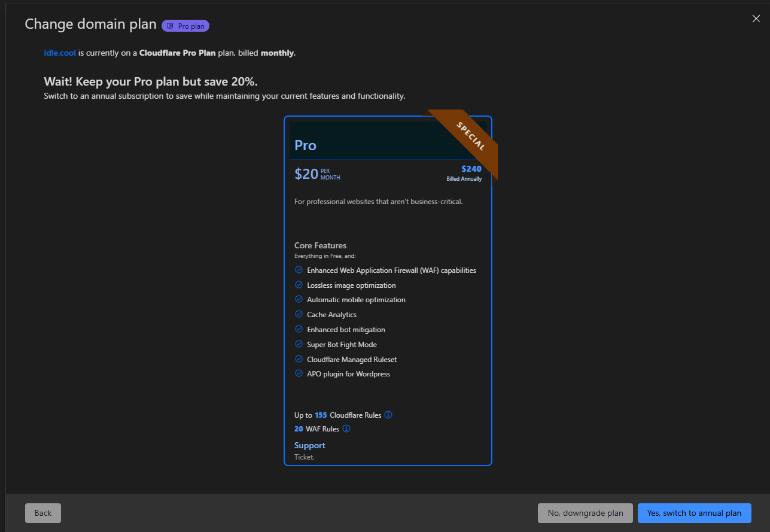The height and width of the screenshot is (532, 770).
Task: Click the $20 per month price
Action: 317,174
